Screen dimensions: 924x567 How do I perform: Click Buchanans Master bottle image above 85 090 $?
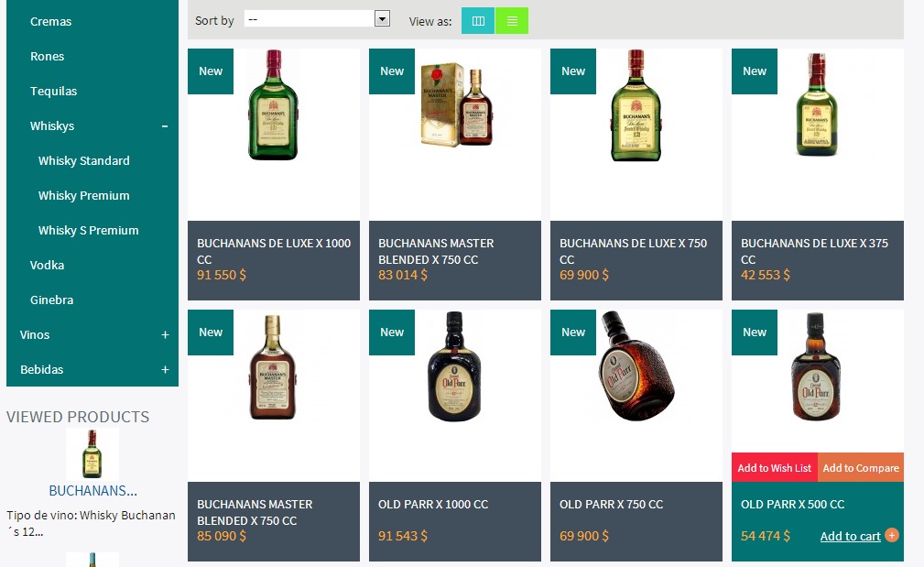(x=273, y=366)
